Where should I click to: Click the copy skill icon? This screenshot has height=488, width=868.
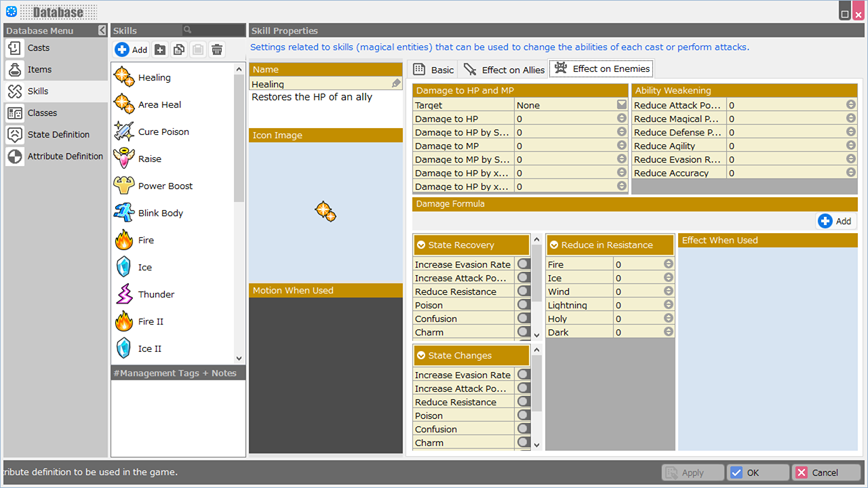point(179,49)
